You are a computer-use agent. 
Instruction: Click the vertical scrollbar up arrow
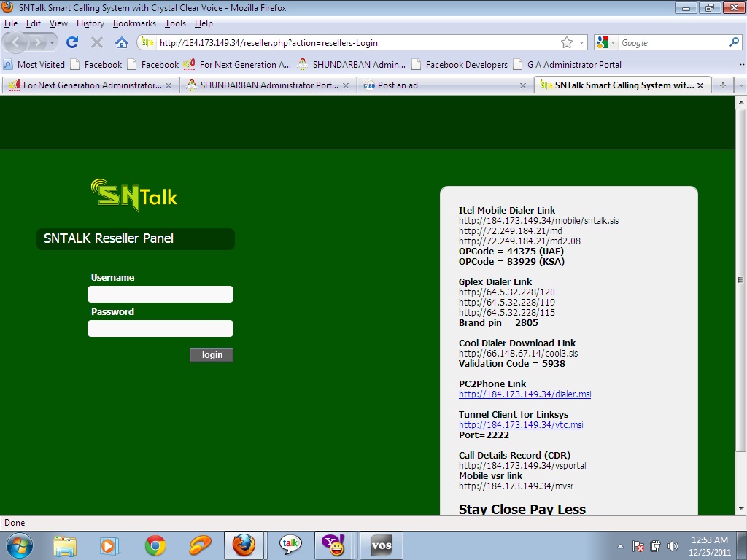pyautogui.click(x=741, y=102)
